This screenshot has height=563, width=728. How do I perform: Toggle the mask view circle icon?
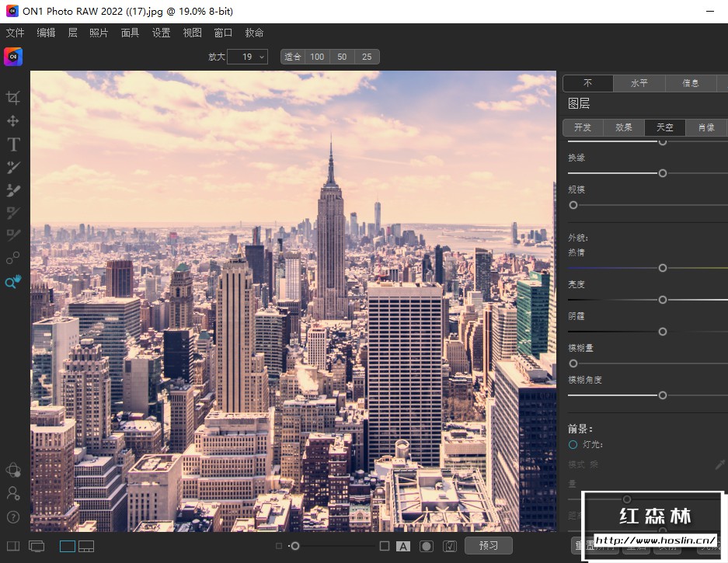point(426,546)
